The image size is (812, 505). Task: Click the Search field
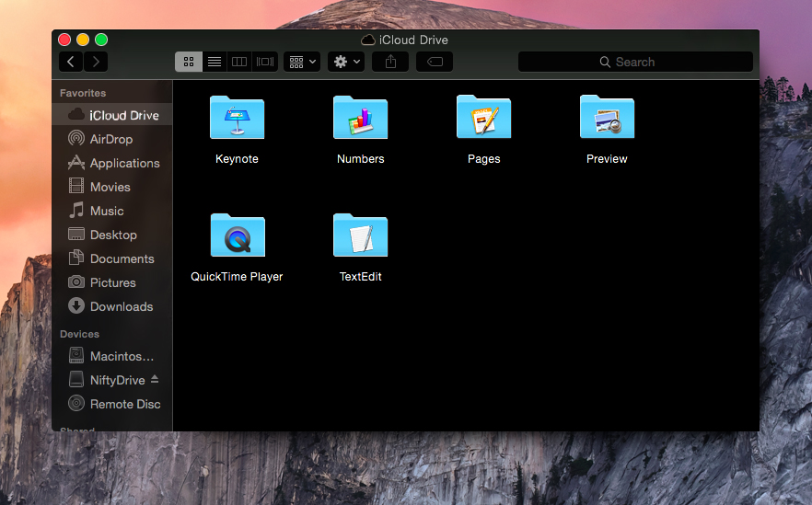click(635, 62)
